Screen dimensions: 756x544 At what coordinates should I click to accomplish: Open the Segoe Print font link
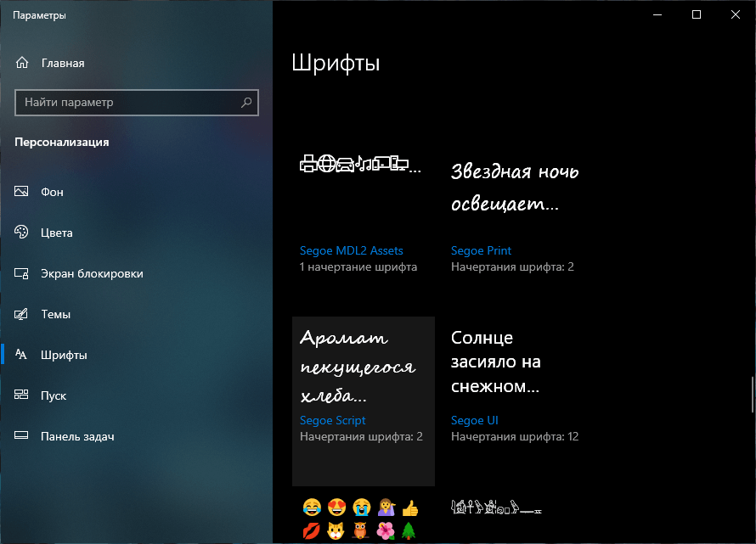tap(481, 250)
